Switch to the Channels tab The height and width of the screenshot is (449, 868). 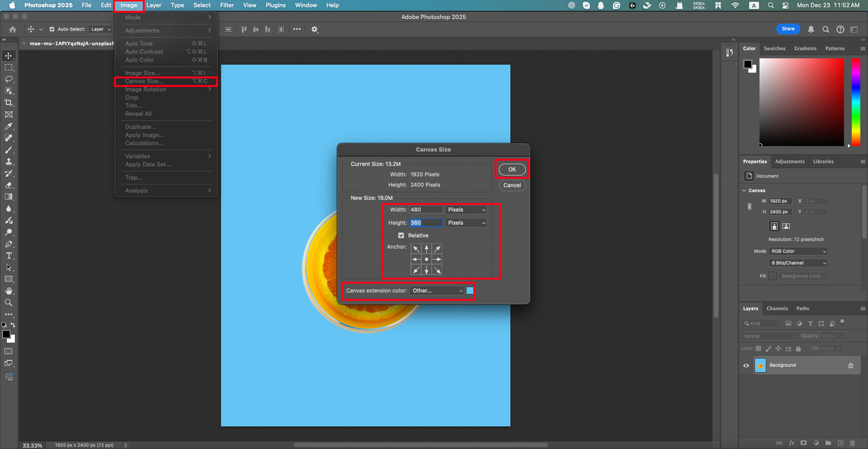[777, 308]
